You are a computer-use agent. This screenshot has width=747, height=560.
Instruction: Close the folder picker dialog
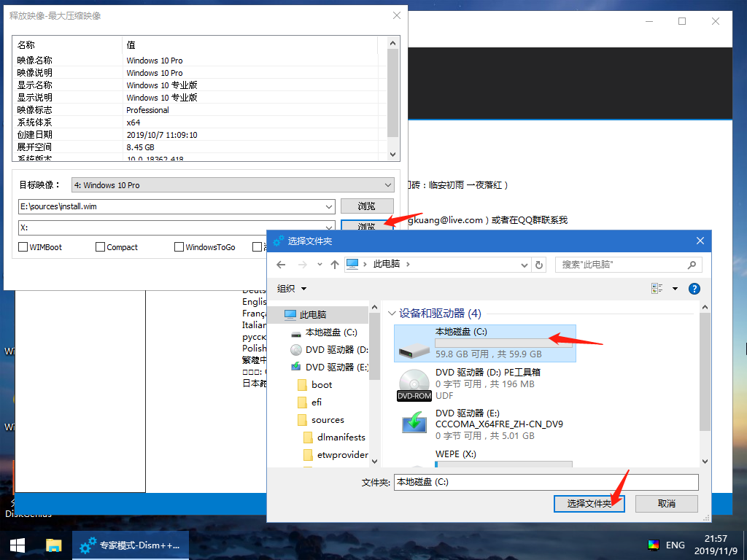[700, 241]
